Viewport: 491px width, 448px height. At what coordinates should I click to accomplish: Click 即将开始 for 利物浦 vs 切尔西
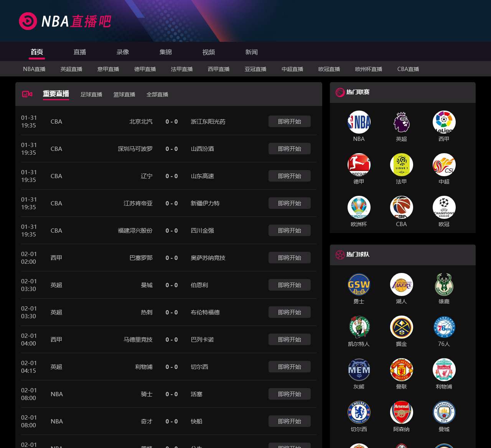click(290, 367)
